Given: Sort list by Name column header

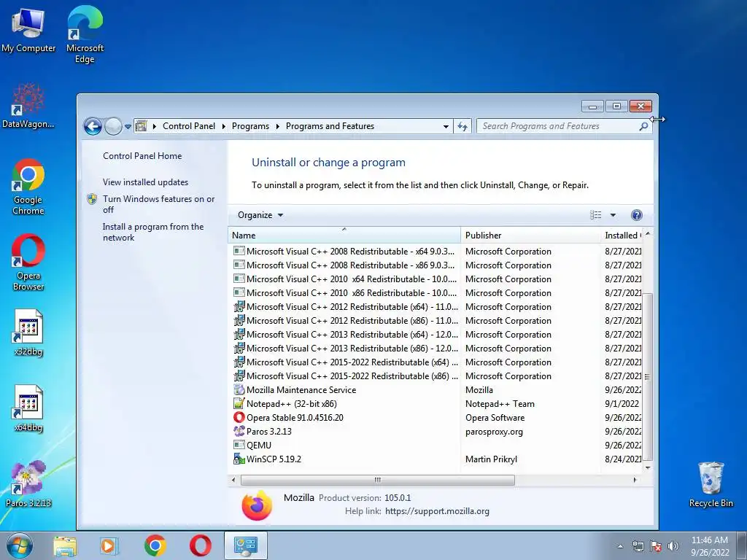Looking at the screenshot, I should click(x=344, y=236).
